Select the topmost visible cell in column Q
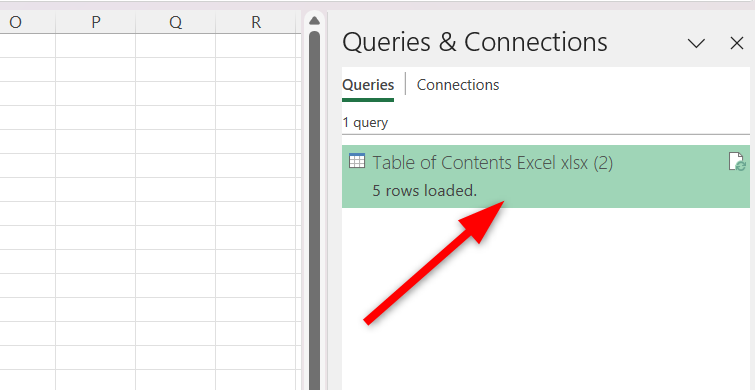The height and width of the screenshot is (390, 755). tap(176, 46)
